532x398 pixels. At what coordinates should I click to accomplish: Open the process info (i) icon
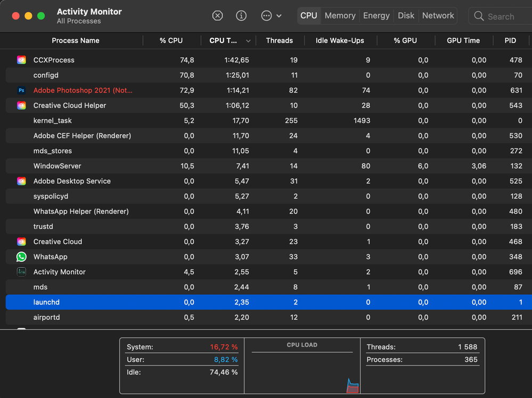click(x=241, y=15)
